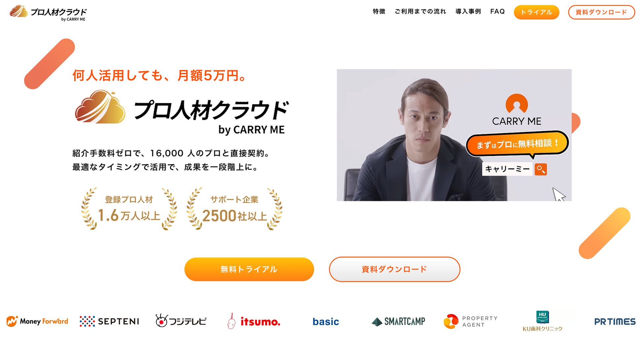Viewport: 644px width, 340px height.
Task: Click the プロ人材クラウド header logo
Action: [48, 13]
